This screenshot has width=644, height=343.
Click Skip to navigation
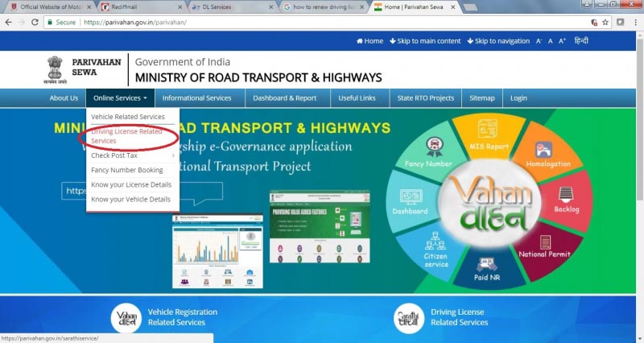498,41
